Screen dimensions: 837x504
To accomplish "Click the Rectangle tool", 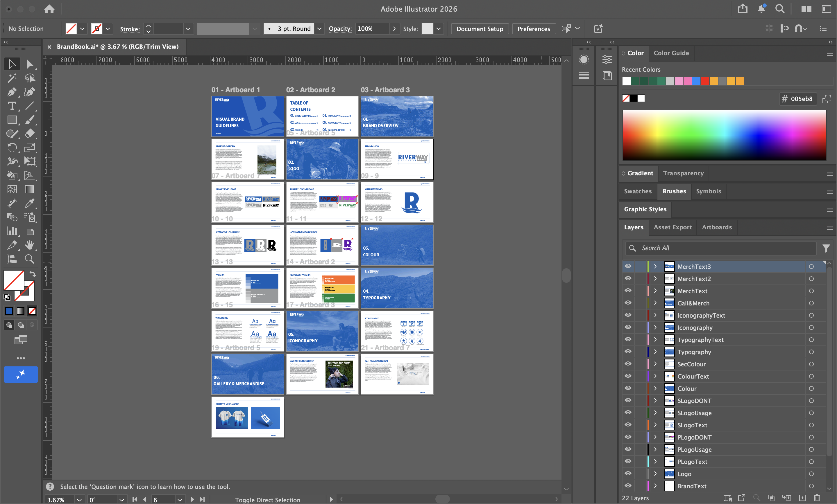I will [x=12, y=120].
